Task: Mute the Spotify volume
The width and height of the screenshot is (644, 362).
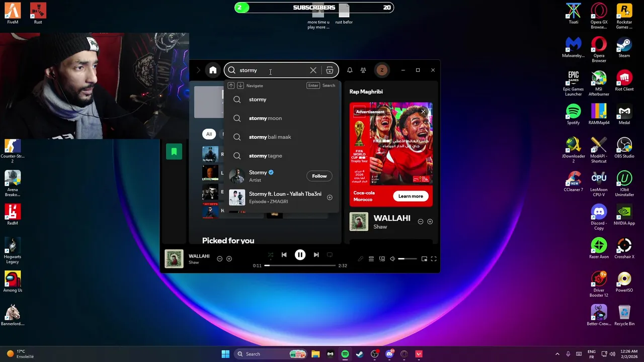Action: tap(392, 259)
